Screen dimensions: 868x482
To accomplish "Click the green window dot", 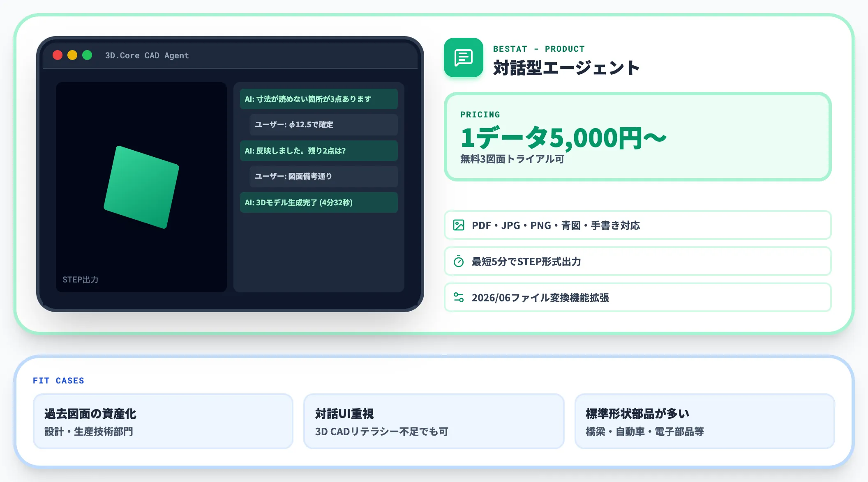I will pos(87,55).
